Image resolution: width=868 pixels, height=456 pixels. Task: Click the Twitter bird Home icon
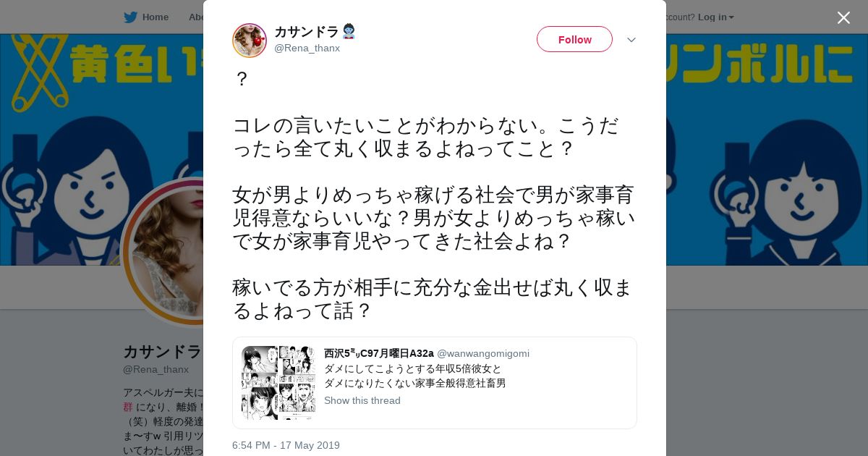tap(130, 17)
